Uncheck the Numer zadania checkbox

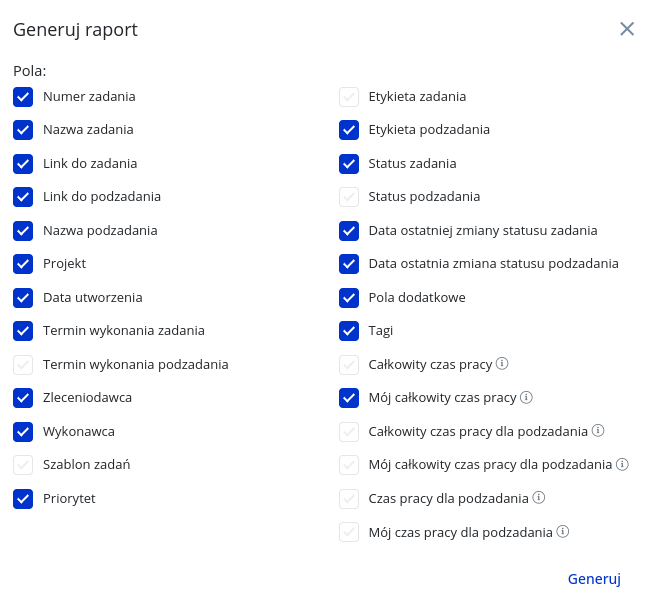tap(23, 97)
